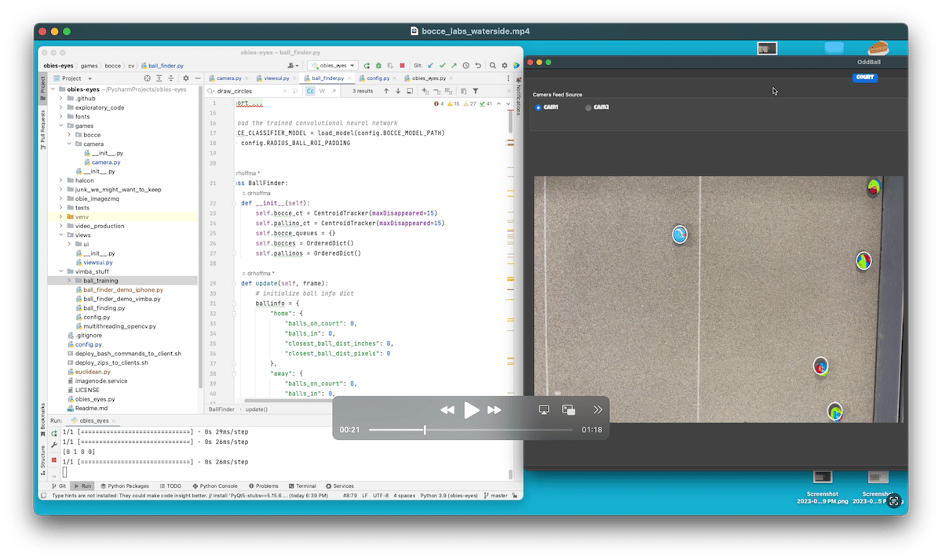Click the Debug bug icon in toolbar

tap(378, 66)
